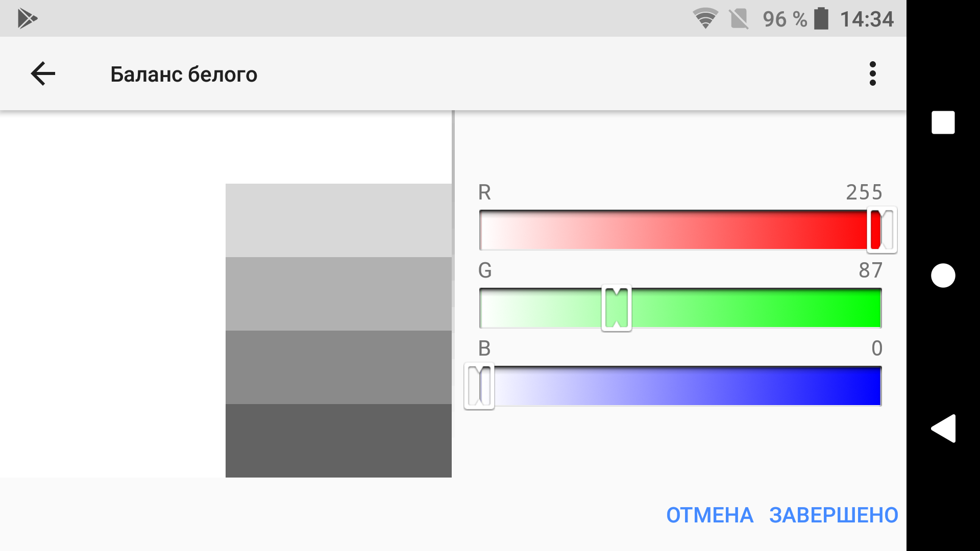This screenshot has height=551, width=980.
Task: Click the lightest gray preview swatch
Action: coord(338,220)
